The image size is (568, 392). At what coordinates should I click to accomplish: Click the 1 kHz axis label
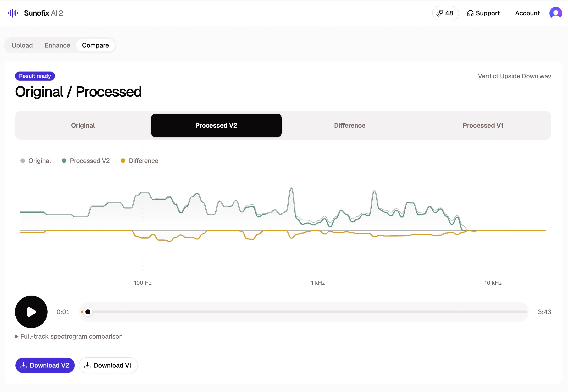click(x=318, y=283)
